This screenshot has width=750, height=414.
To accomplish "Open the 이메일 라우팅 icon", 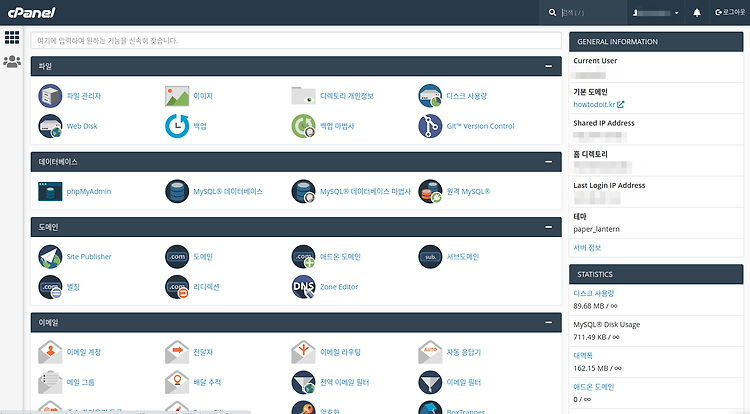I will click(x=303, y=352).
